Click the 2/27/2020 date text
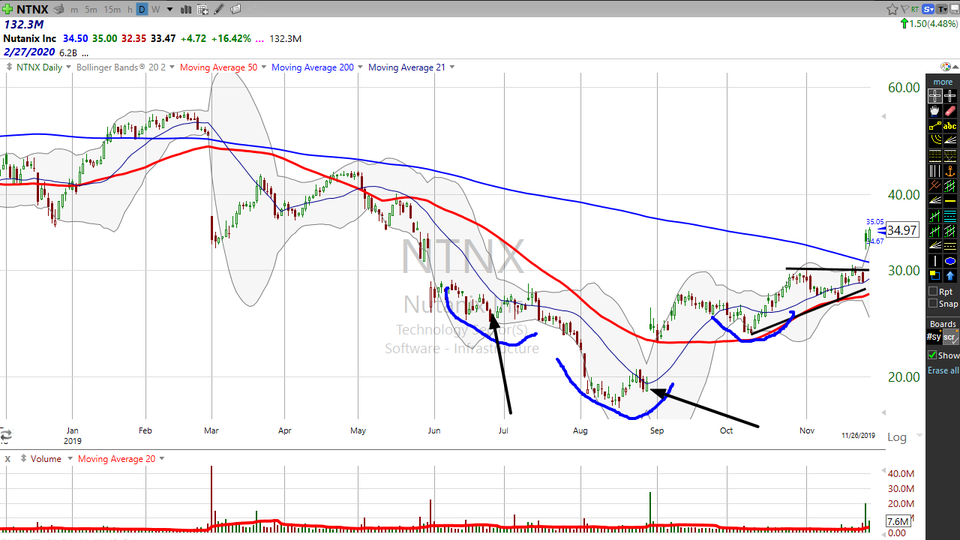 coord(29,52)
